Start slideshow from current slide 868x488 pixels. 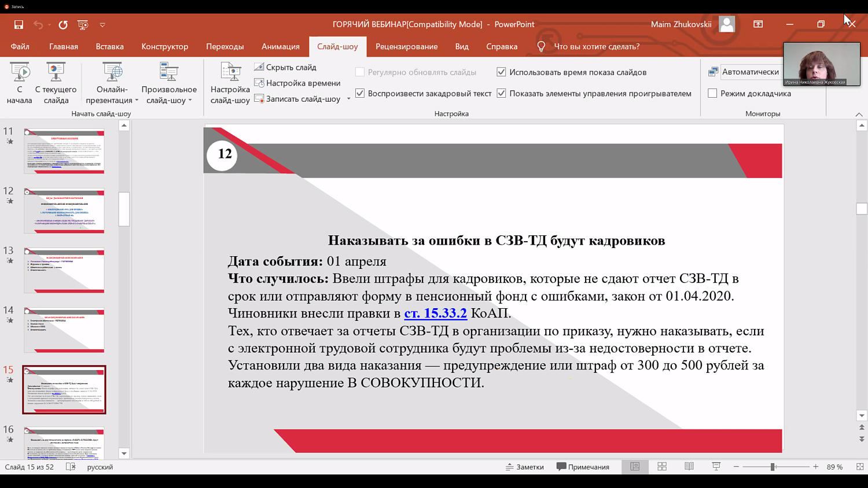pyautogui.click(x=56, y=83)
